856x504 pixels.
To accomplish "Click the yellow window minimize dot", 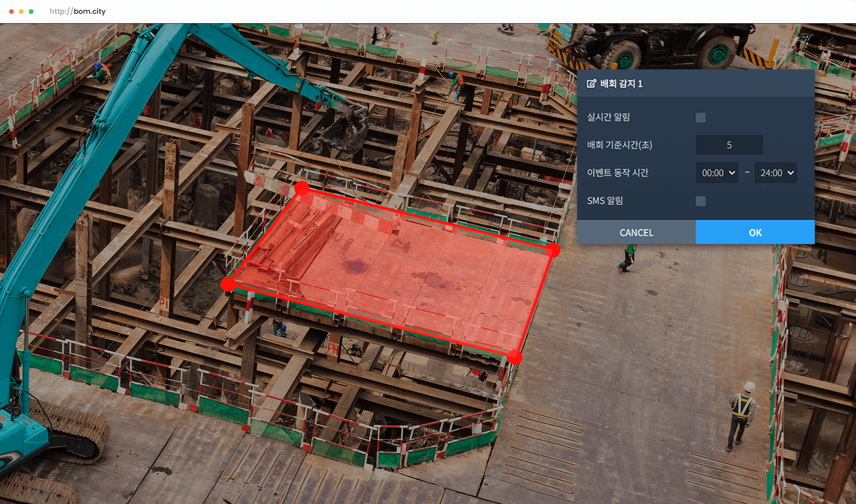I will click(21, 11).
